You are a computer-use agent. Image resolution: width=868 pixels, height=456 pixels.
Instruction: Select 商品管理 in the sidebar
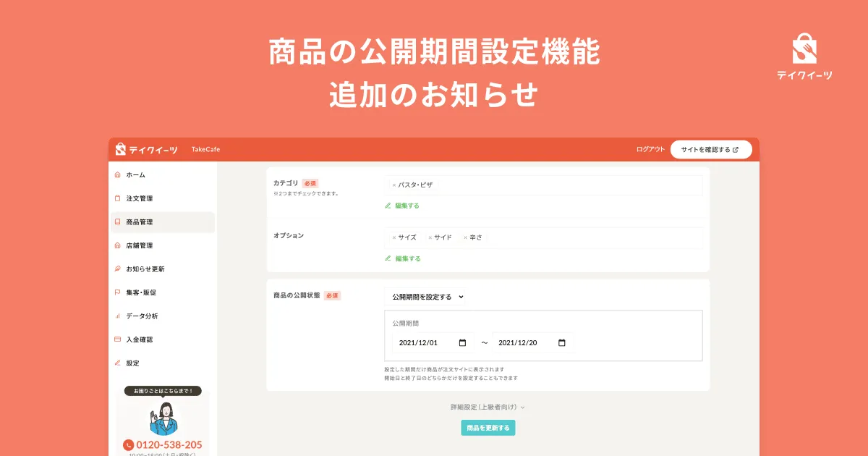click(139, 222)
